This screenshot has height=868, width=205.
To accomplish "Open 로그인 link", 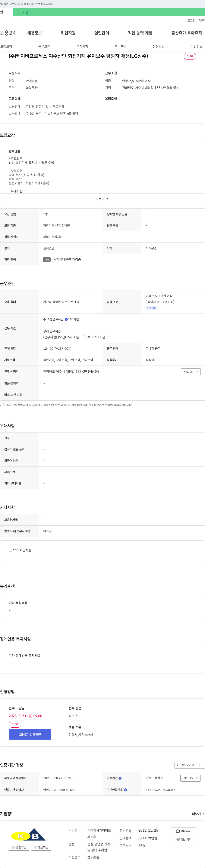I will click(x=191, y=21).
